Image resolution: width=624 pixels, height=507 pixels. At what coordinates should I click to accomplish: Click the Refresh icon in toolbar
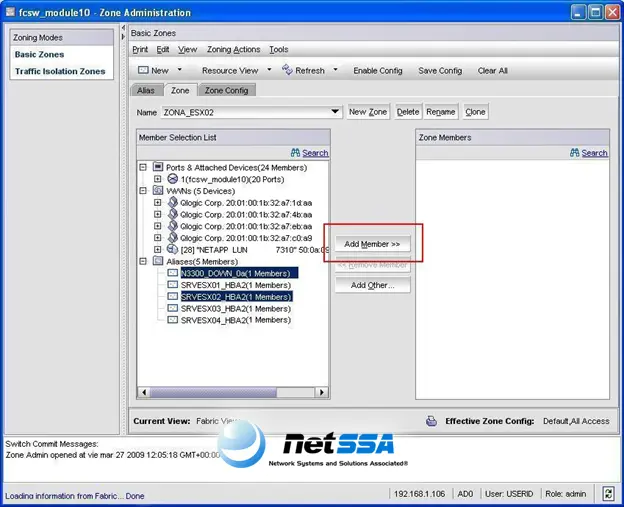[x=287, y=70]
